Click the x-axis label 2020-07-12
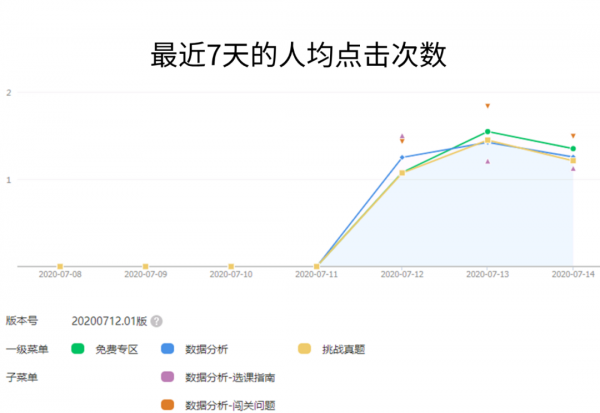Image resolution: width=600 pixels, height=413 pixels. click(x=402, y=274)
